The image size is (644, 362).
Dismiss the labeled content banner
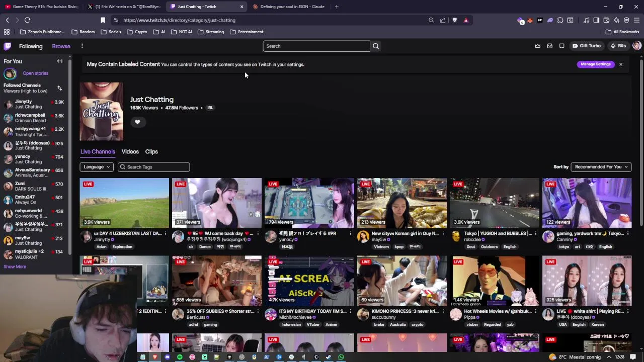(621, 64)
